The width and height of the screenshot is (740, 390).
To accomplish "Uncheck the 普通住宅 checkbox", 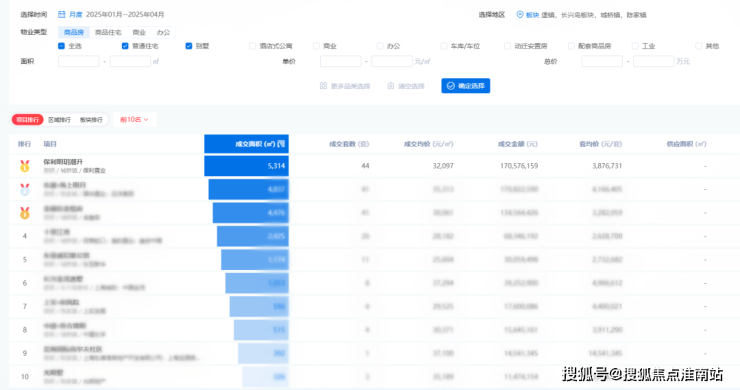I will click(x=125, y=46).
